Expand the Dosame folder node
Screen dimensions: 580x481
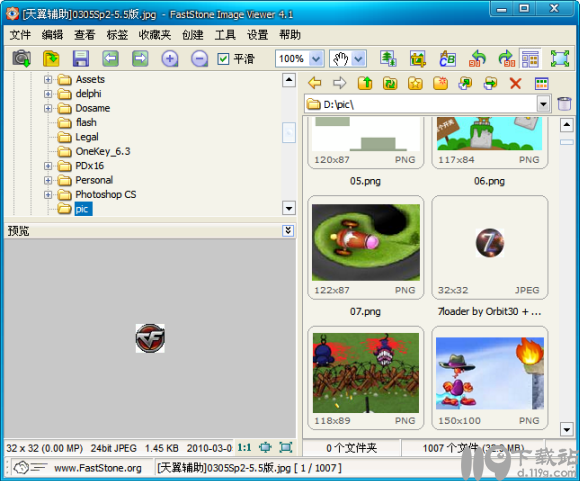pos(48,108)
